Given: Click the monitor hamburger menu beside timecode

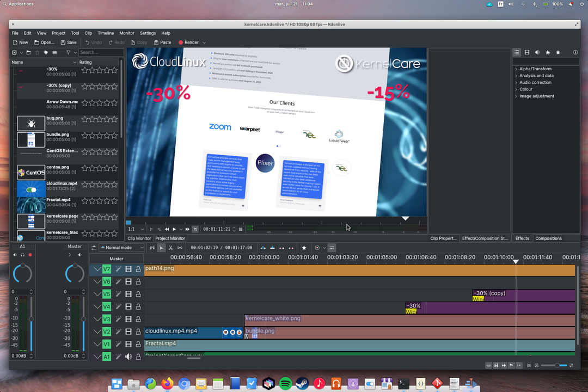Looking at the screenshot, I should click(241, 229).
